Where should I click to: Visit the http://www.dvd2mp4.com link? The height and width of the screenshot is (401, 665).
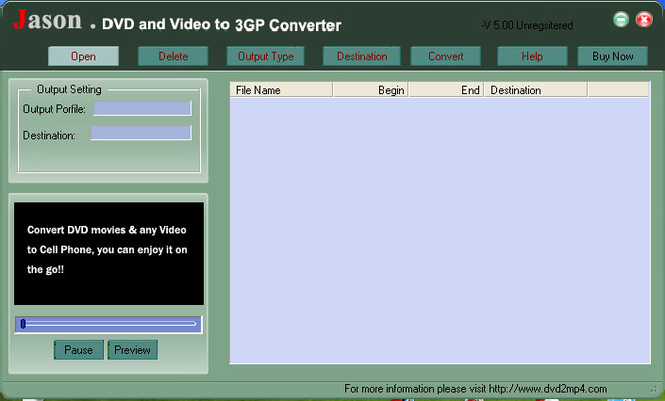click(x=548, y=389)
